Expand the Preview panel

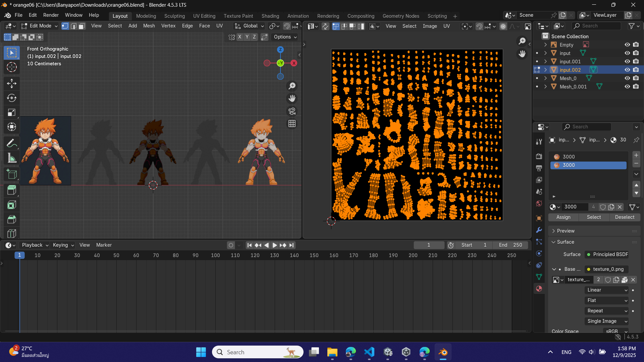coord(566,231)
